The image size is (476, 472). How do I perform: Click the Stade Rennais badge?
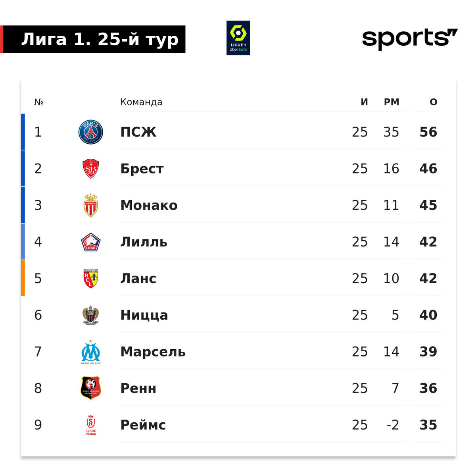pyautogui.click(x=90, y=388)
